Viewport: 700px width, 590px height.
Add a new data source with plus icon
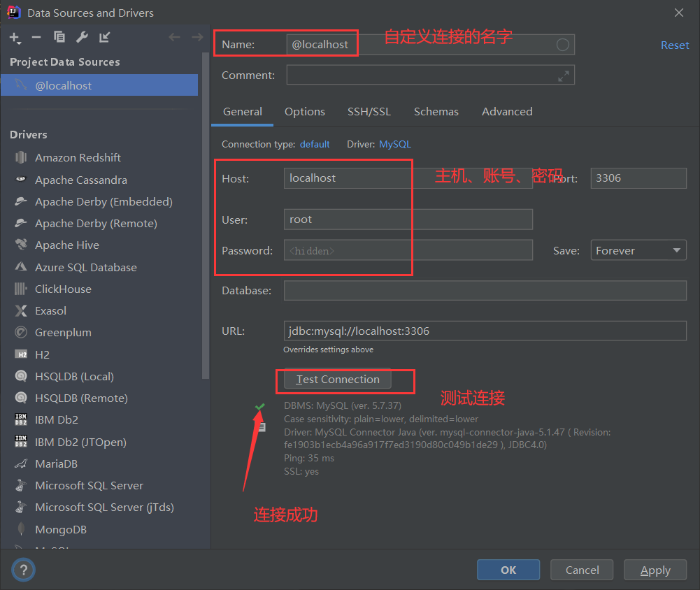(x=15, y=38)
